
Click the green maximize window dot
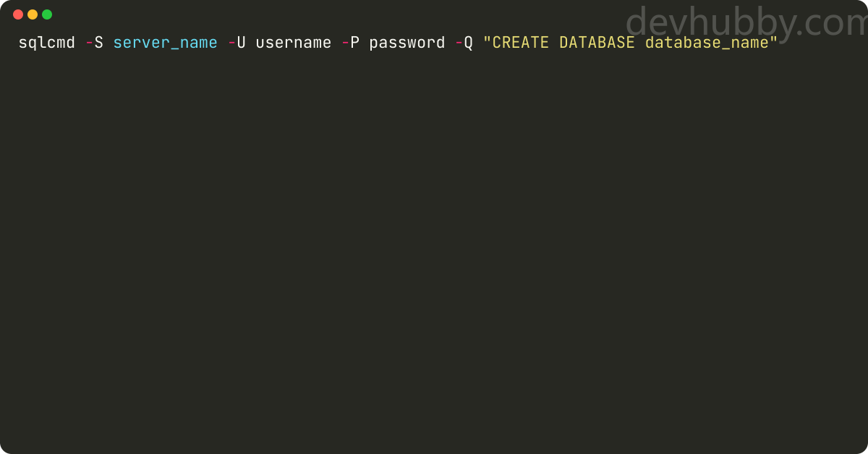pyautogui.click(x=47, y=14)
